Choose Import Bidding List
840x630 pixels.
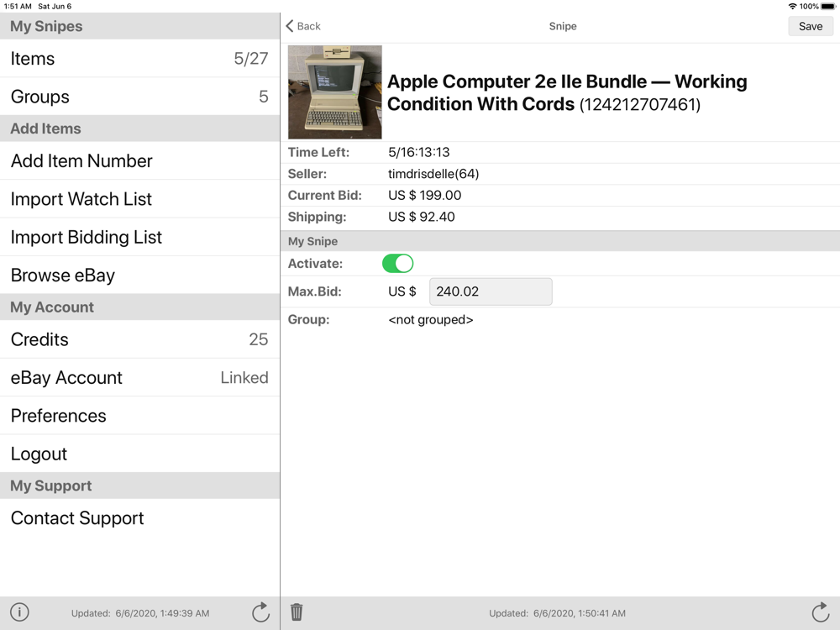click(x=139, y=237)
